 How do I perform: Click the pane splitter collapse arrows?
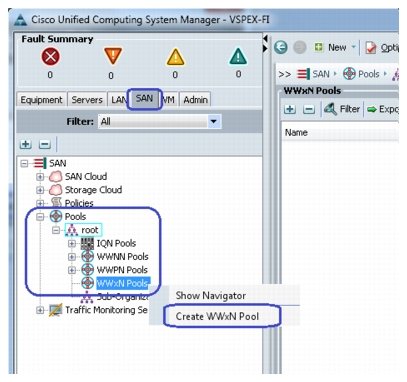pos(265,44)
